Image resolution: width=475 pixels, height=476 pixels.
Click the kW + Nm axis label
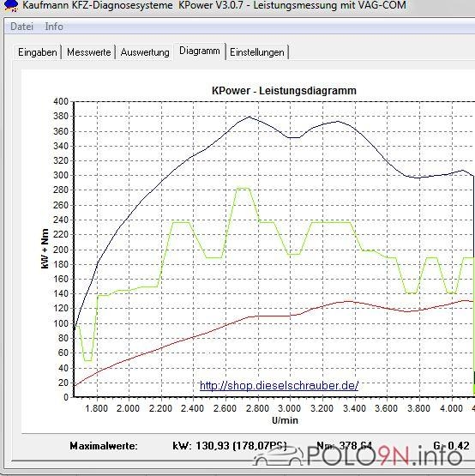tap(45, 249)
